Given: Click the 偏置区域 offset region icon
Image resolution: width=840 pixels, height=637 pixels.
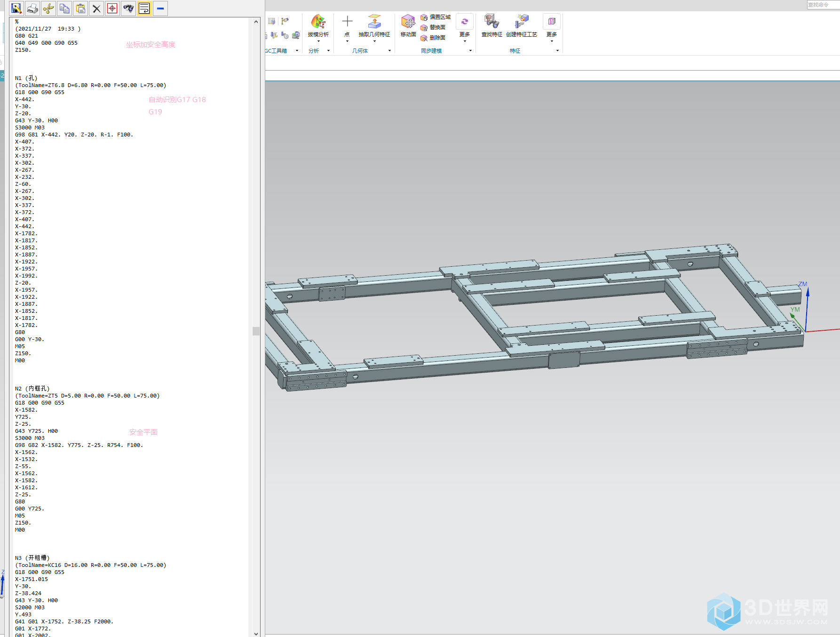Looking at the screenshot, I should click(424, 17).
